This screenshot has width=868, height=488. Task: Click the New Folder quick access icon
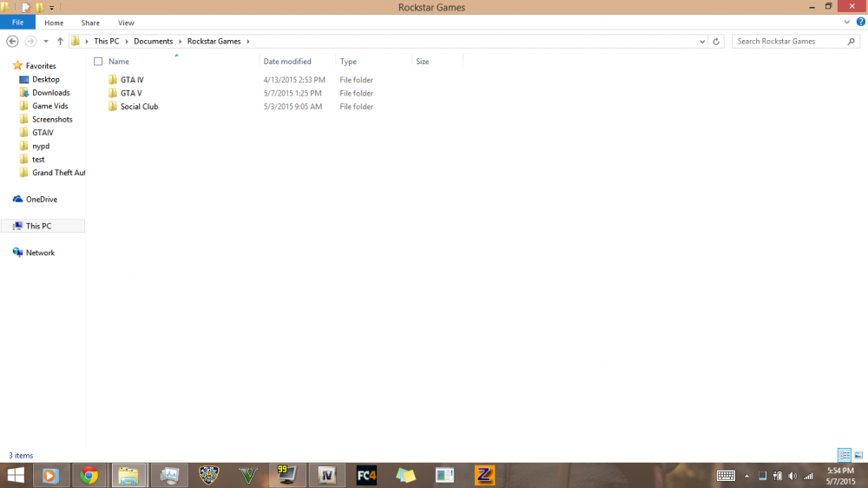pos(39,8)
